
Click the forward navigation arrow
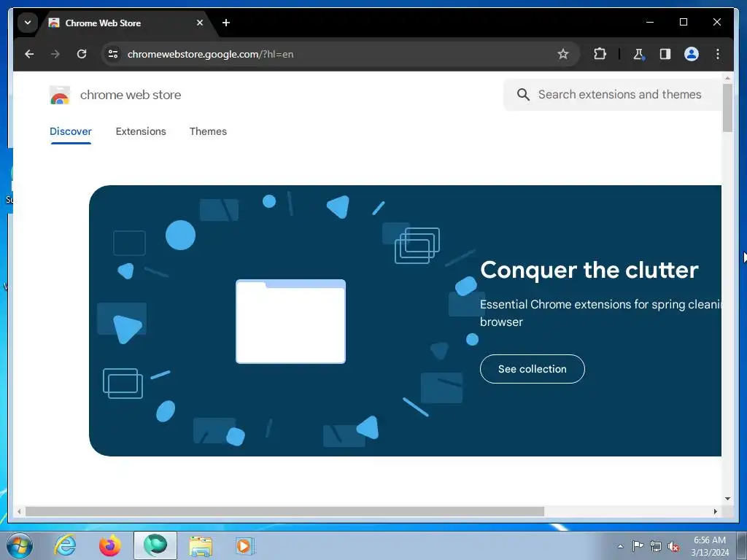55,54
